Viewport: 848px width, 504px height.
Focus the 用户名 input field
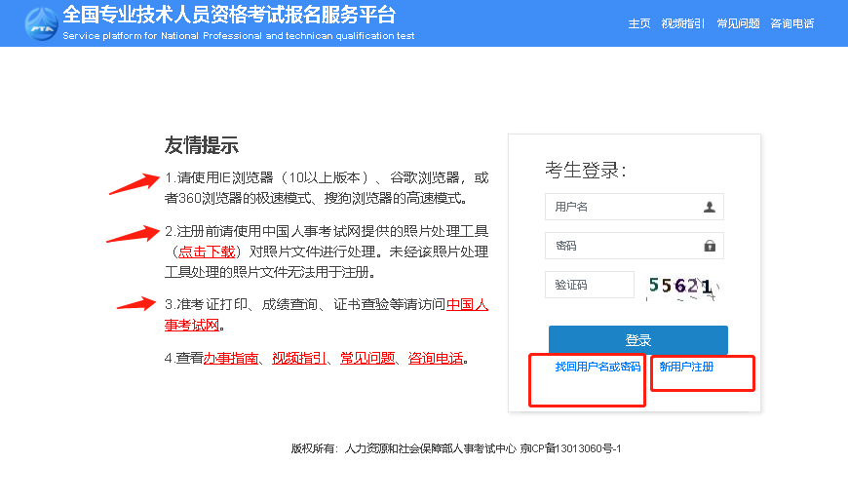[624, 207]
